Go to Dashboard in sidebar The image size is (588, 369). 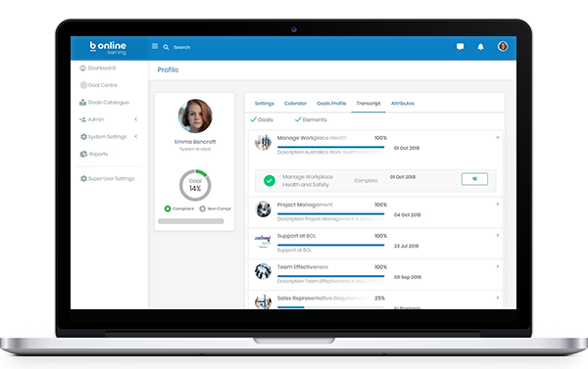point(97,68)
